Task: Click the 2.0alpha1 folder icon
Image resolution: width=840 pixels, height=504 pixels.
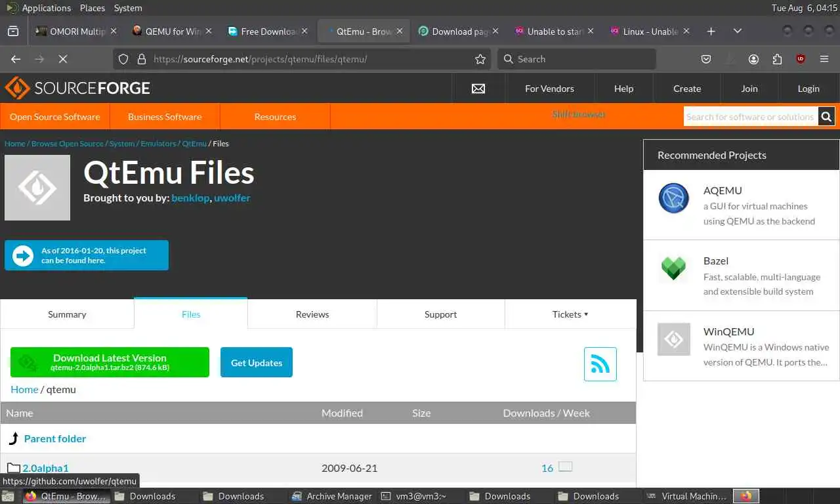Action: [14, 468]
